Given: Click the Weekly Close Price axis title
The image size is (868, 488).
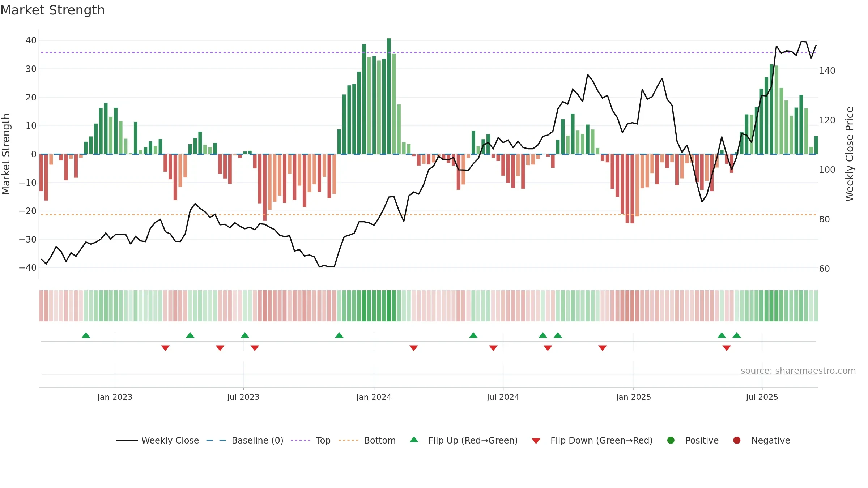Looking at the screenshot, I should (850, 154).
